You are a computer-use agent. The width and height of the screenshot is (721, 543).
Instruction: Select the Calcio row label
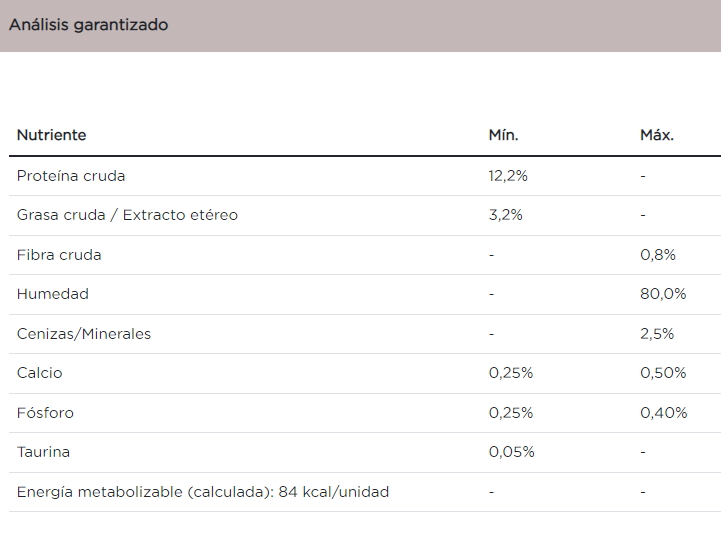tap(40, 373)
